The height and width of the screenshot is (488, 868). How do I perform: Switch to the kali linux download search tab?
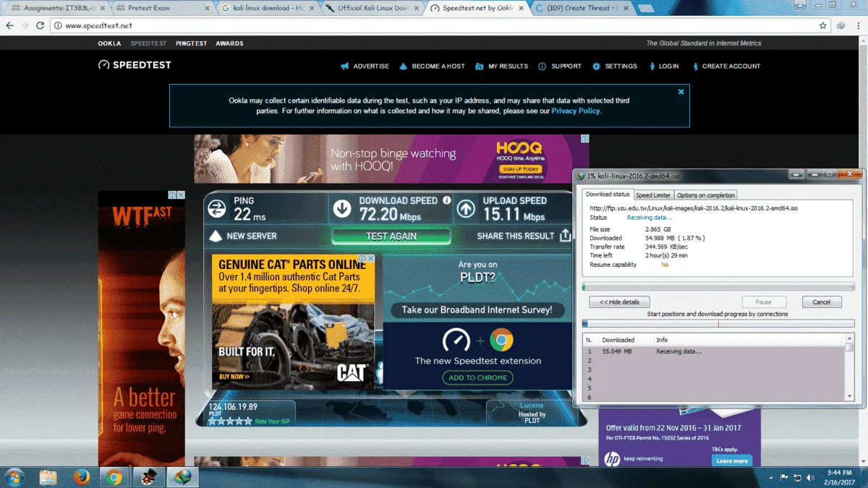click(x=266, y=8)
